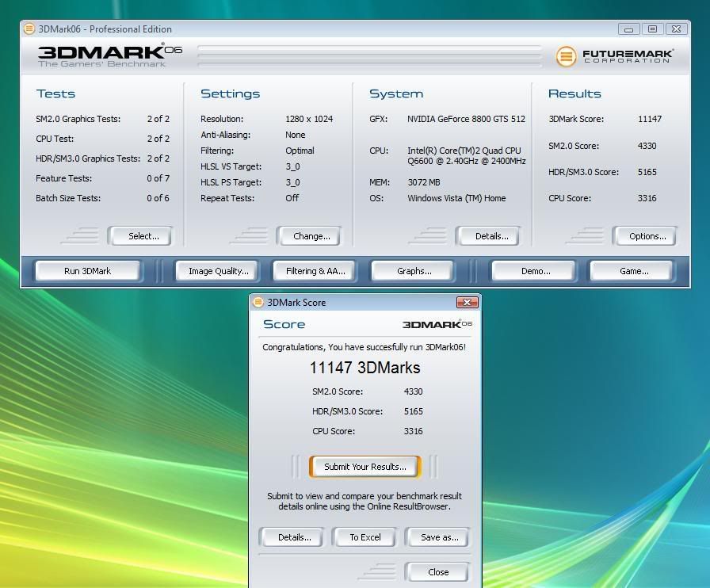Click the '11147 3DMarks' score text

coord(365,368)
